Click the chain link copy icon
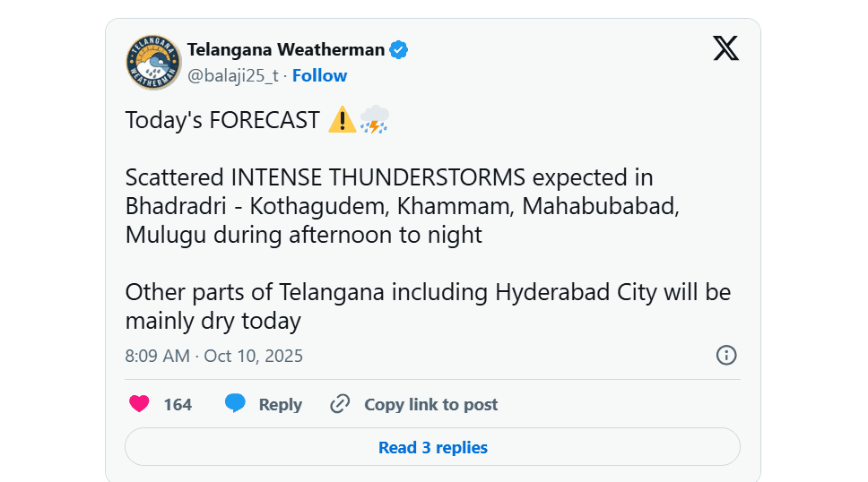 pyautogui.click(x=340, y=404)
